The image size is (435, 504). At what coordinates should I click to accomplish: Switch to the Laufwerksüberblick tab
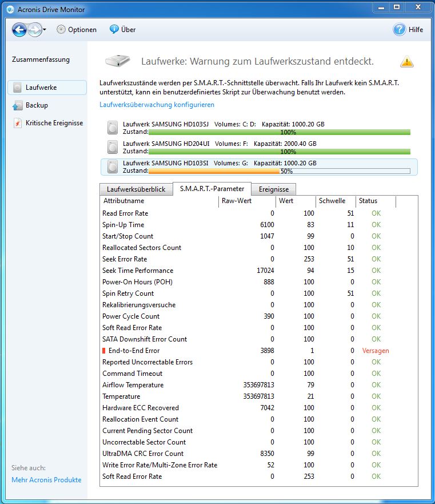tap(136, 189)
